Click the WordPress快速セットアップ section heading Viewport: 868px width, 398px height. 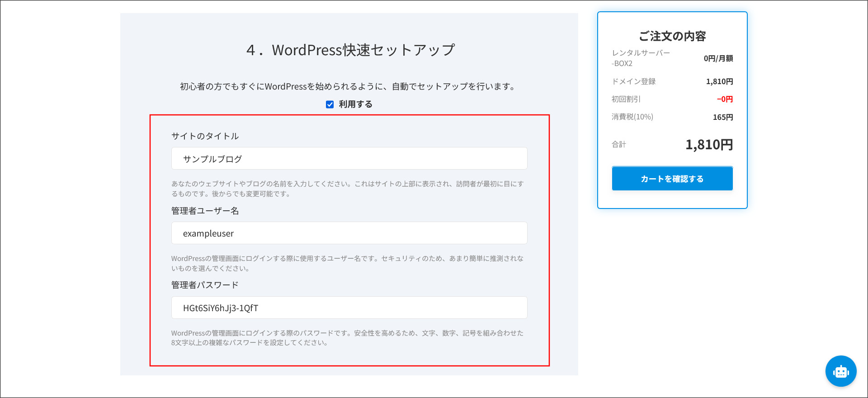350,50
